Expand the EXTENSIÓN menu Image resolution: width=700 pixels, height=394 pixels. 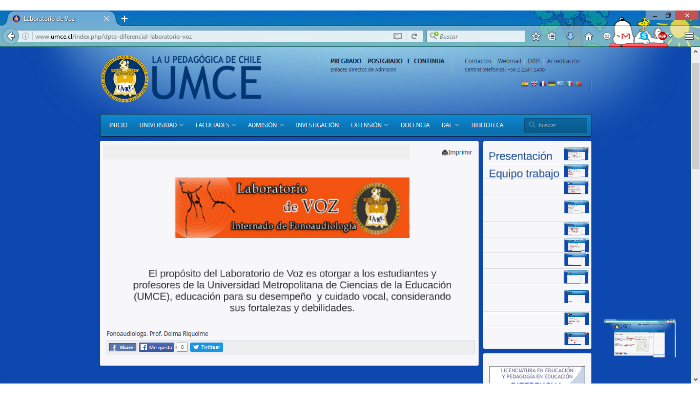pos(369,125)
